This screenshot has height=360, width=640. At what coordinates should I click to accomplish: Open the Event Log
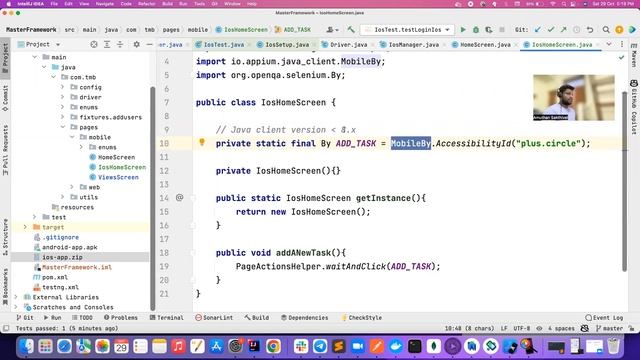pyautogui.click(x=604, y=318)
